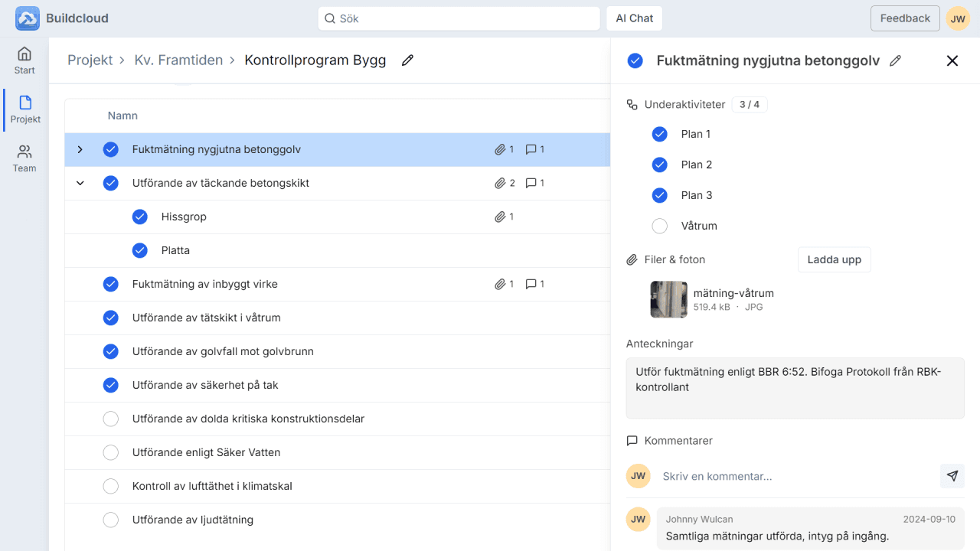Select the Team icon in the sidebar
The height and width of the screenshot is (551, 980).
click(x=24, y=157)
